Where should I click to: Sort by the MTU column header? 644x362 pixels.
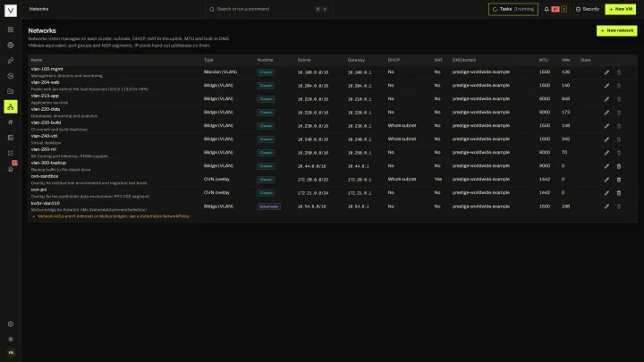(544, 60)
